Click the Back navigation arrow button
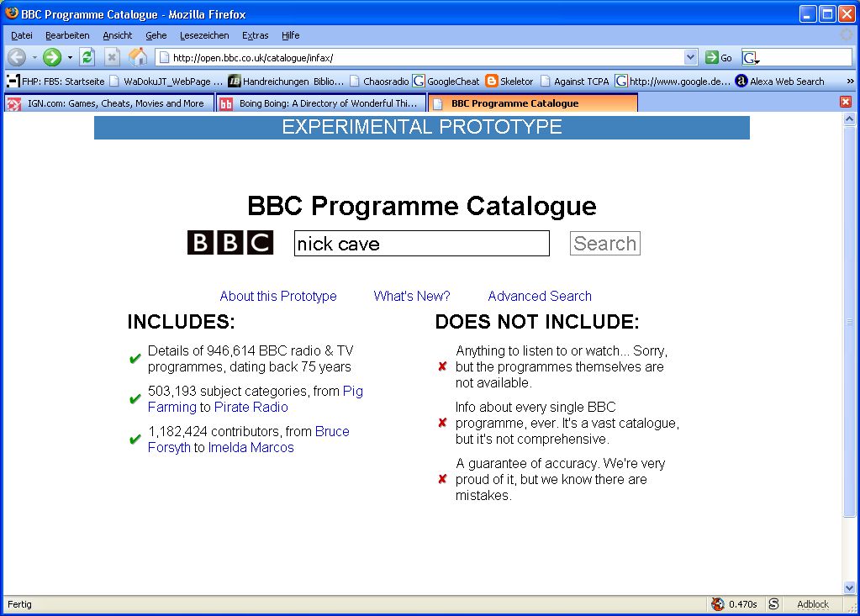 [17, 57]
